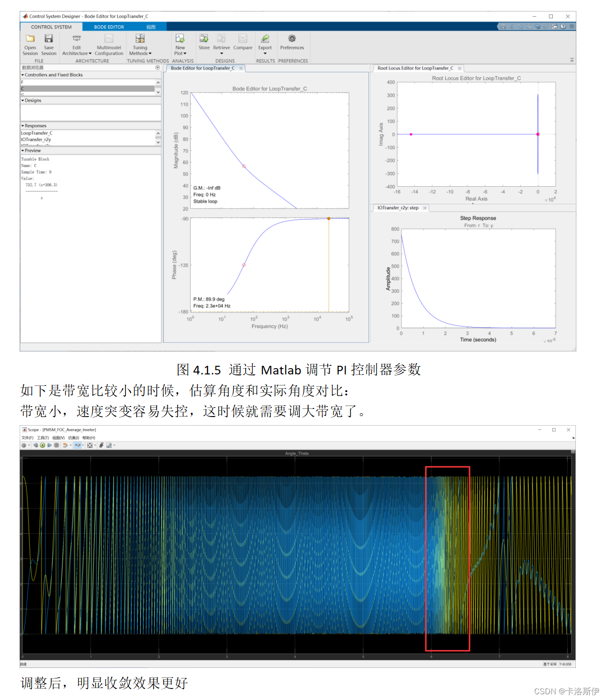Switch to the BODE EDITOR tab
This screenshot has height=700, width=607.
click(109, 27)
